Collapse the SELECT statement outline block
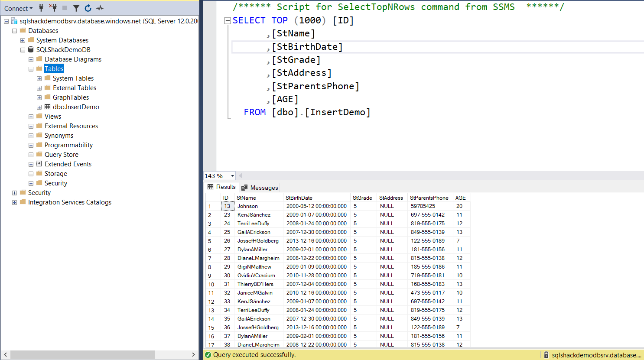Viewport: 644px width, 360px height. click(227, 20)
